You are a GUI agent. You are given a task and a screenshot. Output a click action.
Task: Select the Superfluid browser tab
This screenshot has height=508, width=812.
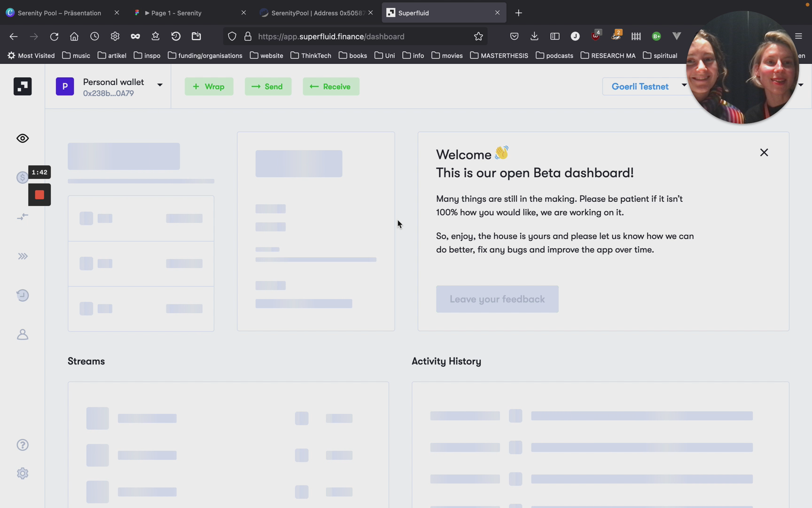click(444, 13)
